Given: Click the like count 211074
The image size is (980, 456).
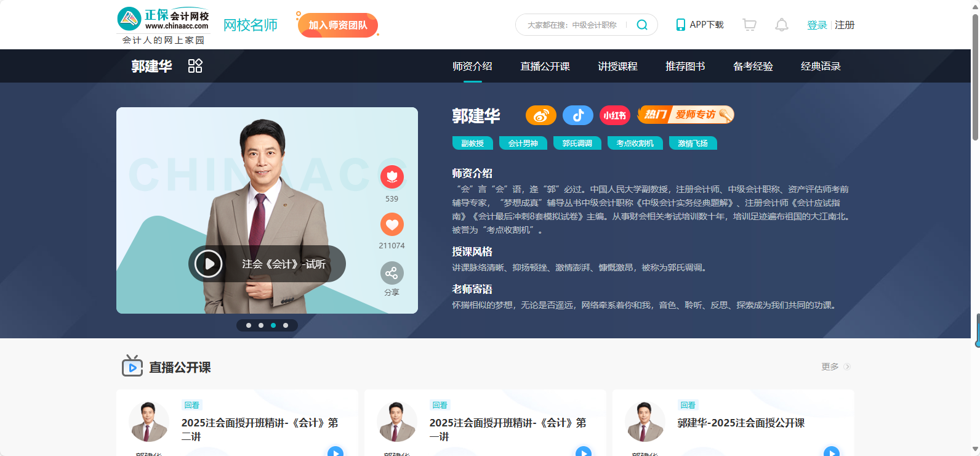Looking at the screenshot, I should coord(392,246).
